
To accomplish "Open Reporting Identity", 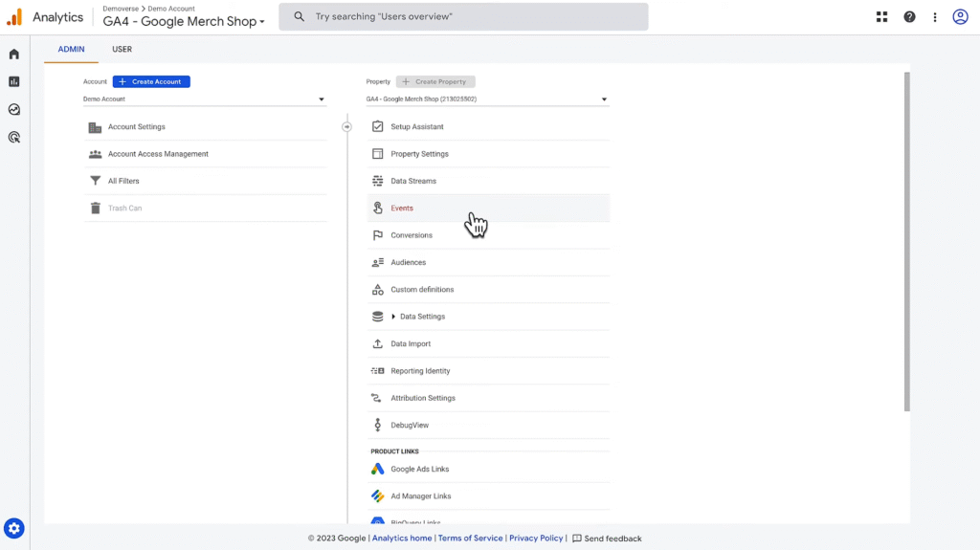I will pos(420,371).
